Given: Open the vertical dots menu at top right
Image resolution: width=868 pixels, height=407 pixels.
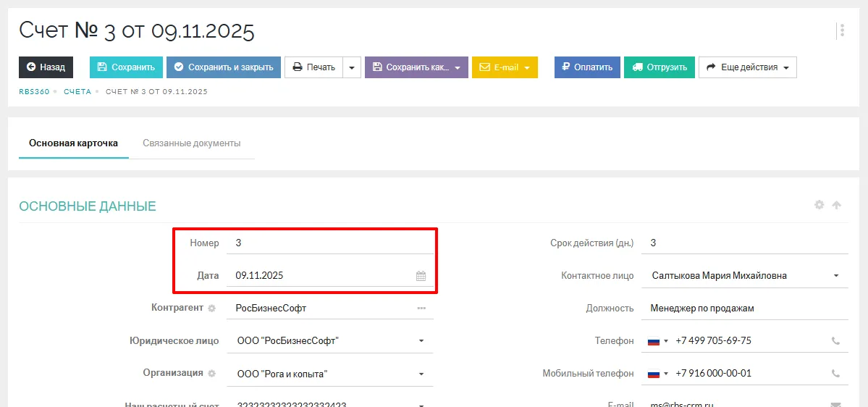Looking at the screenshot, I should pos(842,30).
